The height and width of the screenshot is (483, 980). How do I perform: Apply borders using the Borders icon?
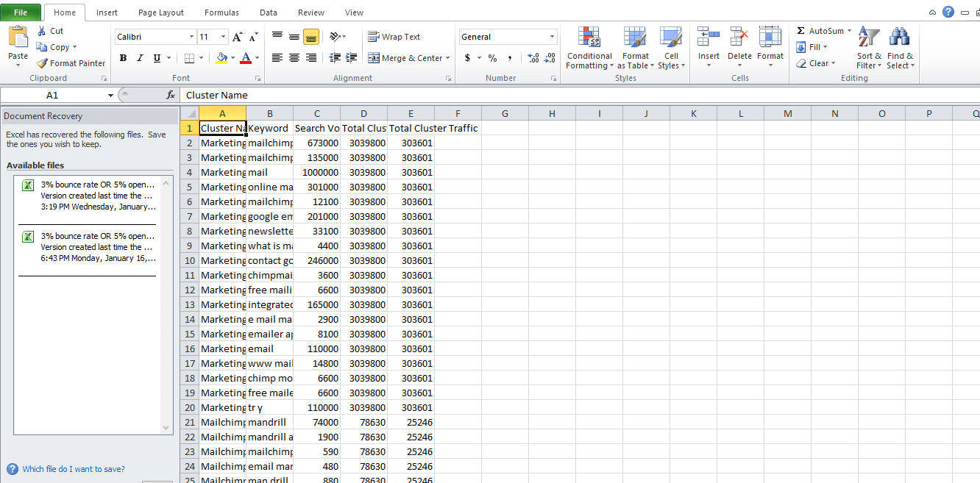pyautogui.click(x=189, y=58)
